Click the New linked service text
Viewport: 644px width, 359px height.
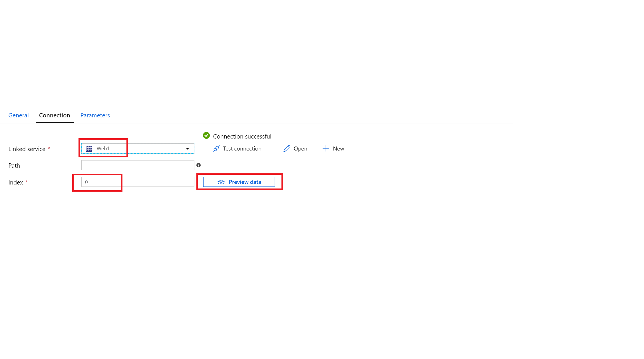(338, 149)
